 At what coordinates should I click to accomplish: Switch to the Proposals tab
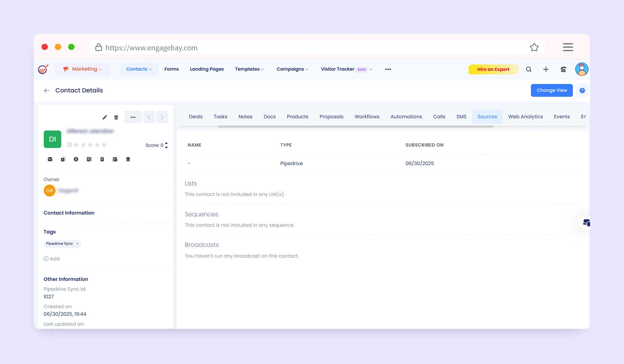(332, 117)
